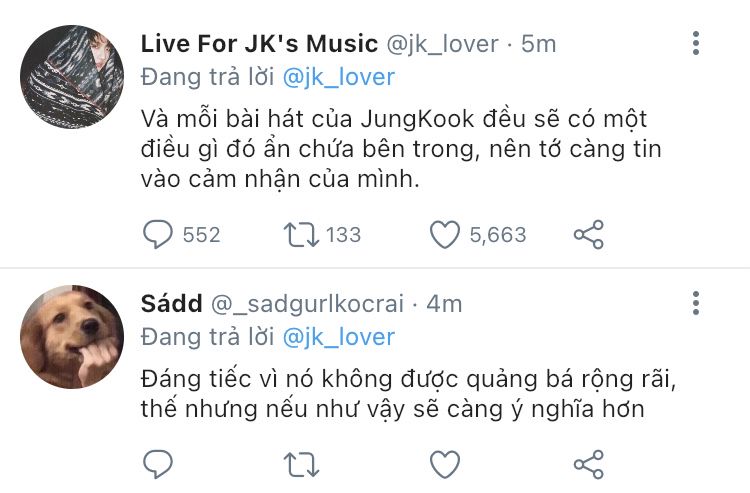Viewport: 750px width, 493px height.
Task: Like Sádd's tweet
Action: click(445, 464)
